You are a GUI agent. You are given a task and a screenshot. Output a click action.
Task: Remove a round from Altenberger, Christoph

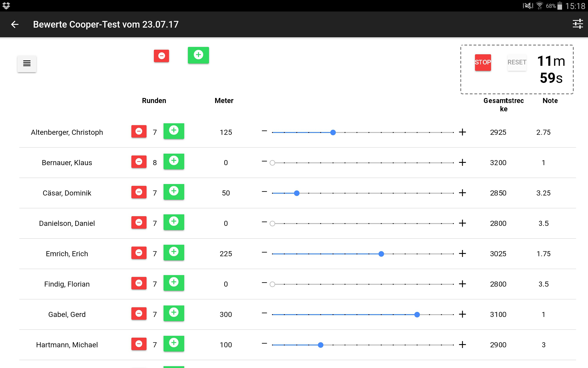coord(139,131)
